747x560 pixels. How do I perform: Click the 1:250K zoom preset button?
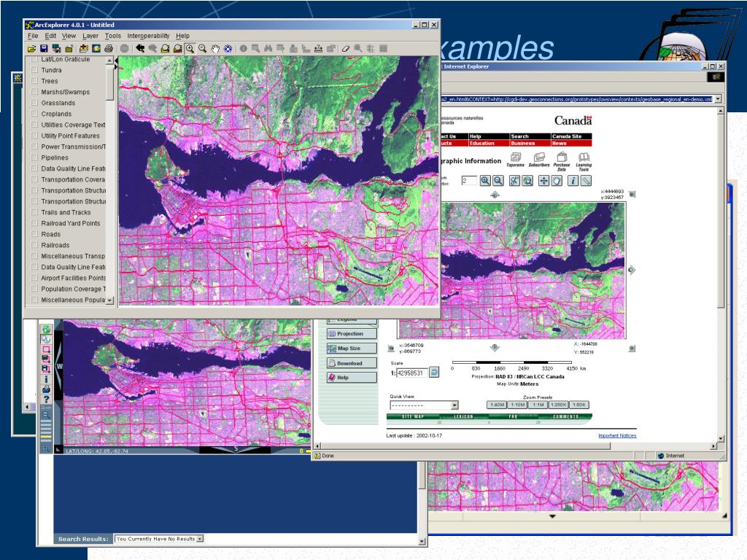click(x=559, y=405)
